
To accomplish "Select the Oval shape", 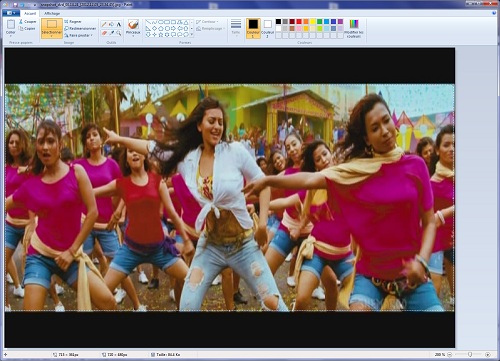I will [x=161, y=22].
